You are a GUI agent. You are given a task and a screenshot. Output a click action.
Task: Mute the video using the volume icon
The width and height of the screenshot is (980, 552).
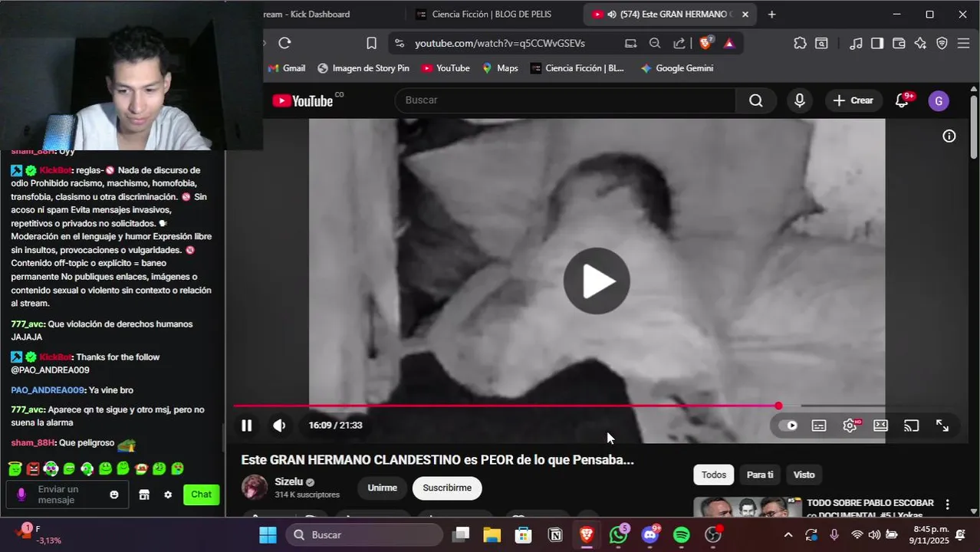point(279,426)
